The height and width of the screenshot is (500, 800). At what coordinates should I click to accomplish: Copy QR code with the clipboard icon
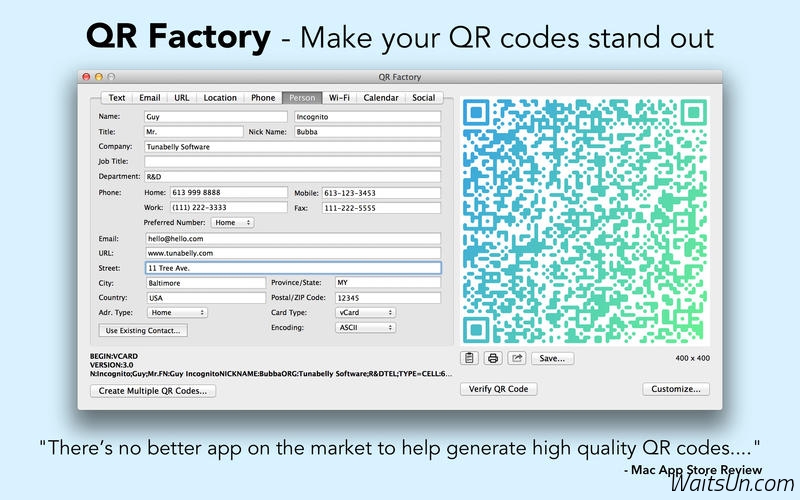pyautogui.click(x=469, y=358)
